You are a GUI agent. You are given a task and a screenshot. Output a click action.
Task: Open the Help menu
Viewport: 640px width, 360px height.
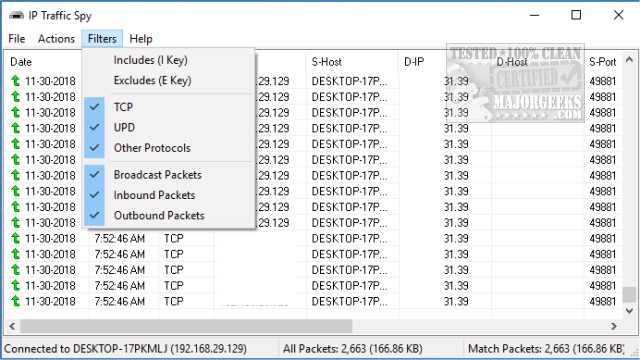point(141,39)
